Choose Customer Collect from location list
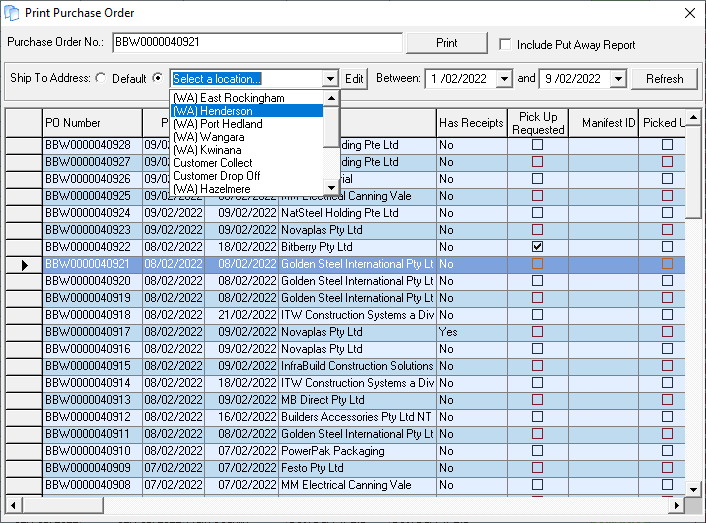Screen dimensions: 706x523 coord(247,163)
